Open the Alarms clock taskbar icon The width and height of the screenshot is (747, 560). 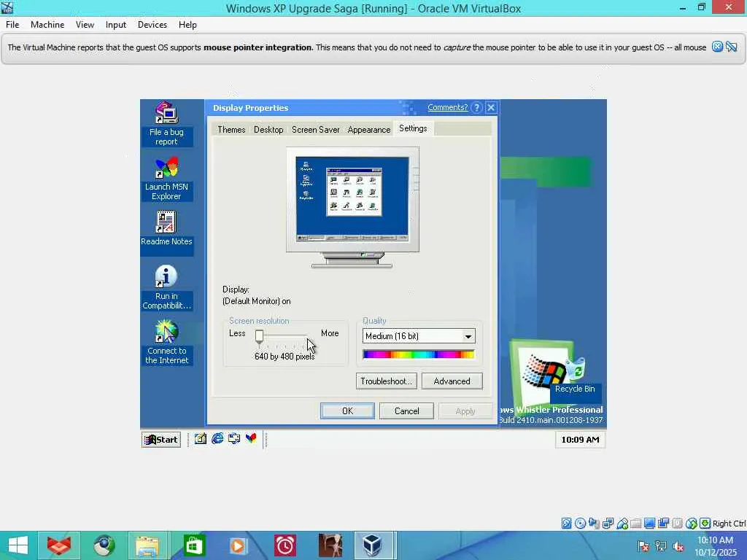coord(285,545)
